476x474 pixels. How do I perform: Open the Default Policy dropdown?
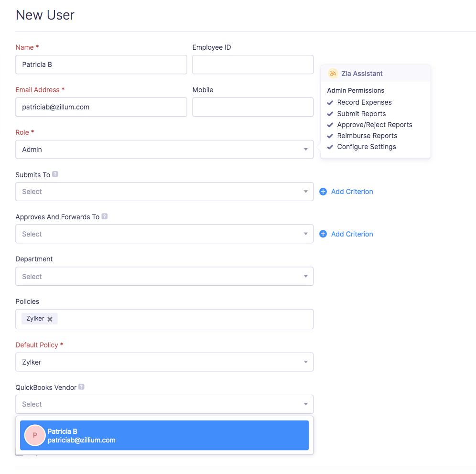[305, 362]
